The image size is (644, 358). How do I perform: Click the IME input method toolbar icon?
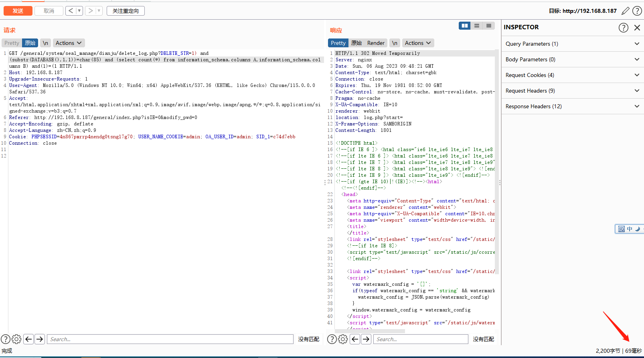pyautogui.click(x=622, y=229)
